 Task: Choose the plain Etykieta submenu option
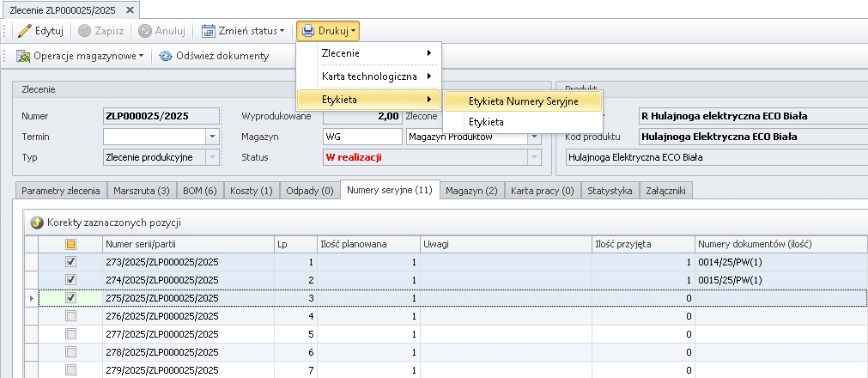(x=523, y=122)
